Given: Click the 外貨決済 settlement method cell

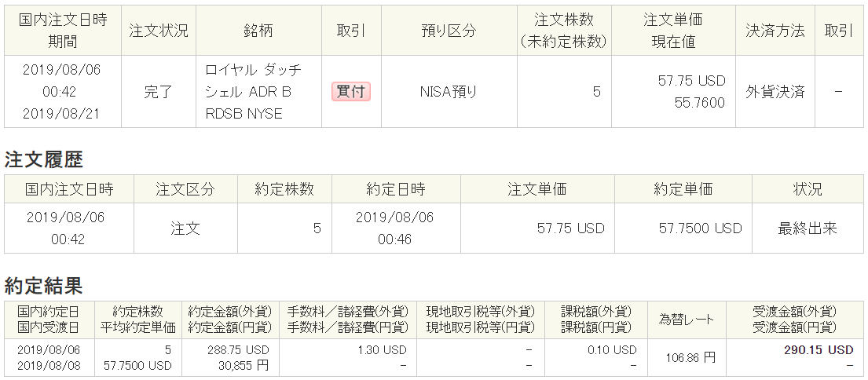Looking at the screenshot, I should click(775, 92).
